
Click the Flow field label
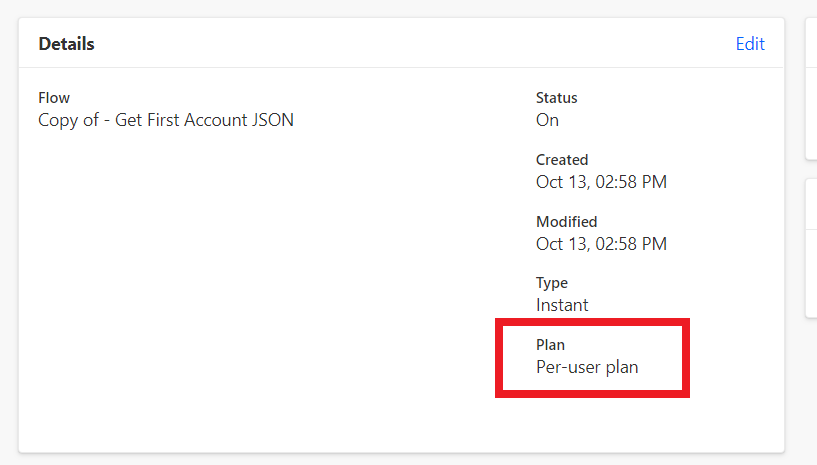point(54,98)
